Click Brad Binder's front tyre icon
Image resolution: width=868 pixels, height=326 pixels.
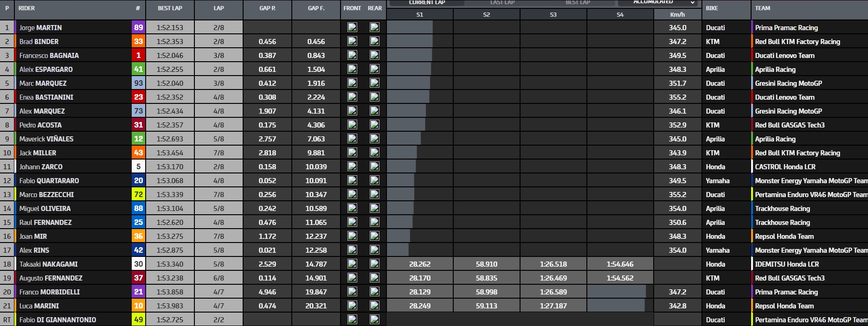click(x=352, y=41)
